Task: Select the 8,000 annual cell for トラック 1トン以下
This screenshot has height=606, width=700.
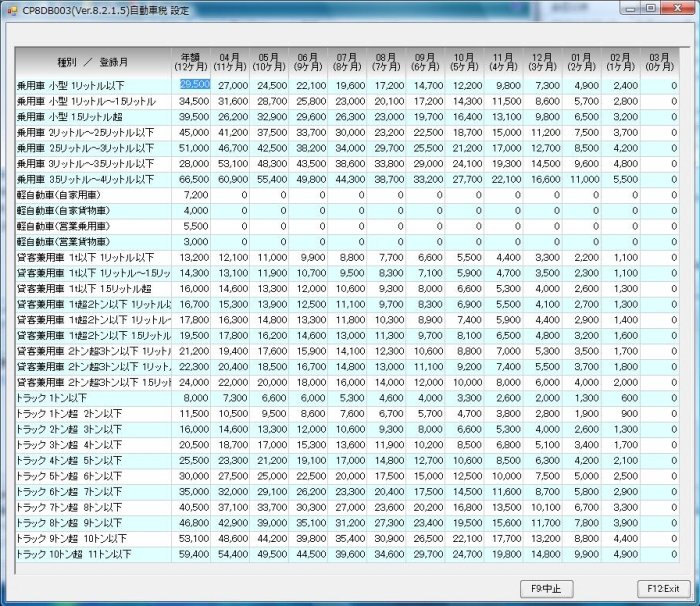Action: pos(194,397)
